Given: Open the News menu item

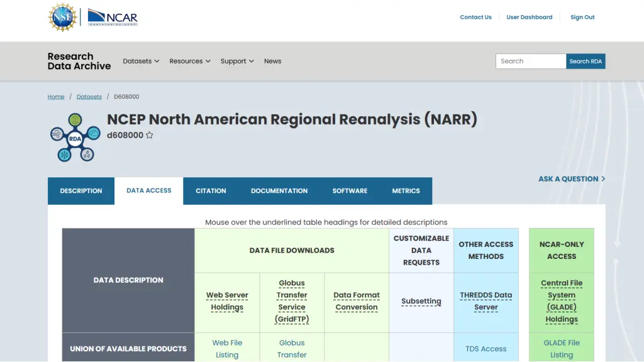Looking at the screenshot, I should pos(273,61).
